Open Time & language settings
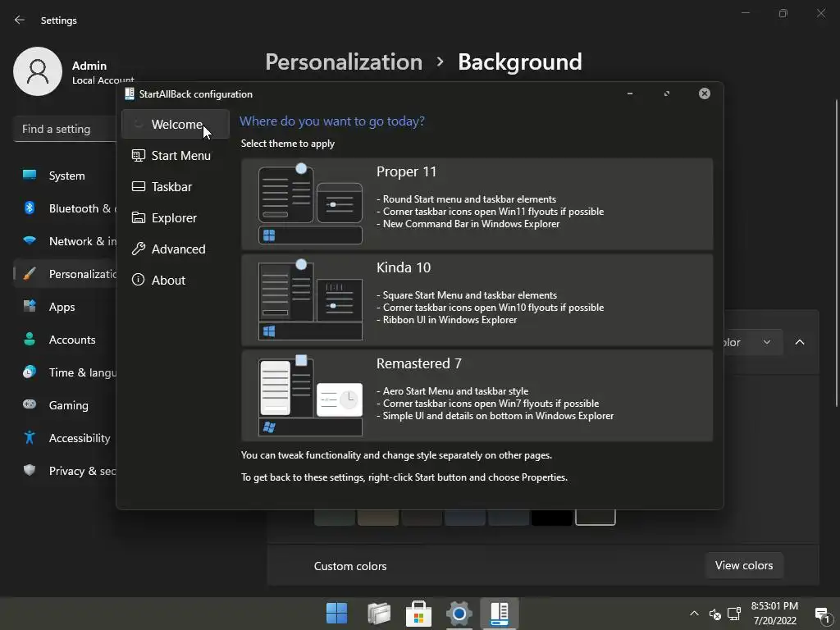 point(64,372)
